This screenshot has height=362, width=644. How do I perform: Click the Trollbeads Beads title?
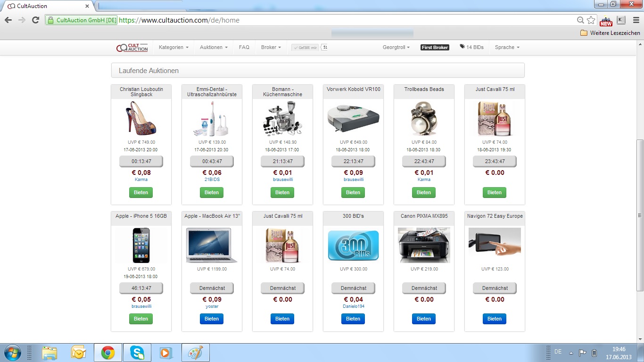[x=424, y=89]
